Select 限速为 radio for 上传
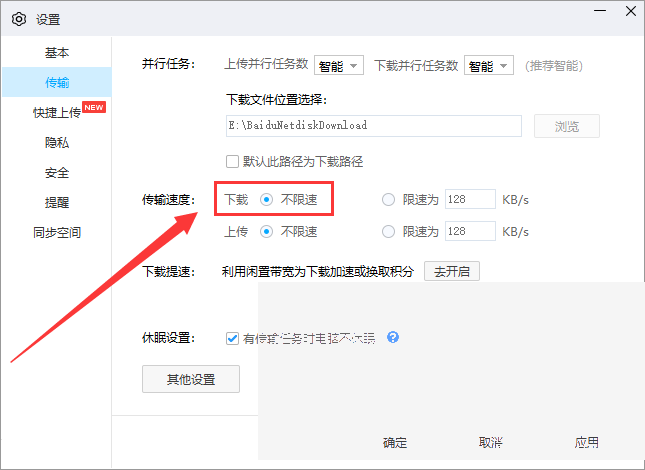The height and width of the screenshot is (470, 645). [x=388, y=232]
